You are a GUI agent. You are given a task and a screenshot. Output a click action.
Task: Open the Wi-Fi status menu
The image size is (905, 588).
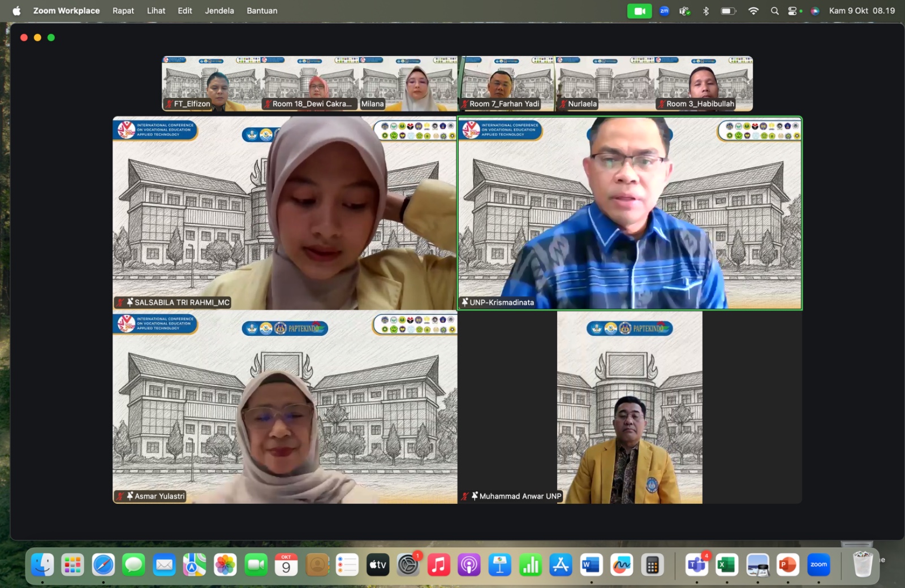[753, 11]
